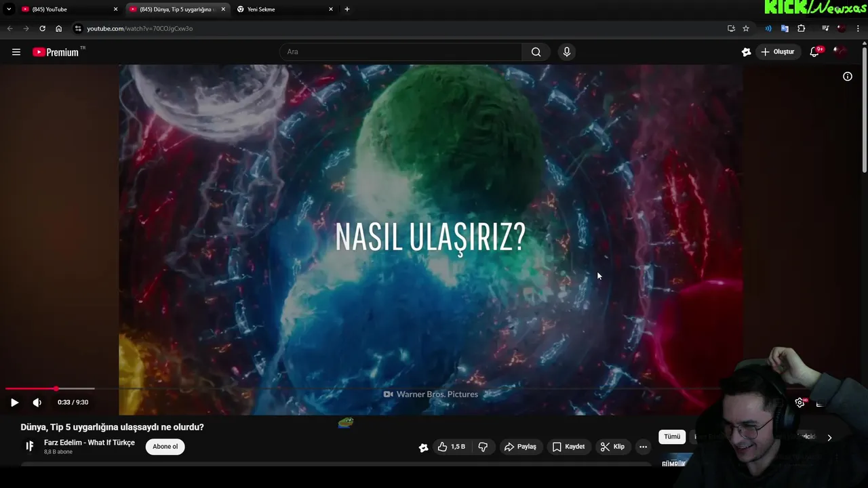Open notifications bell with 9+ badge

pos(816,52)
